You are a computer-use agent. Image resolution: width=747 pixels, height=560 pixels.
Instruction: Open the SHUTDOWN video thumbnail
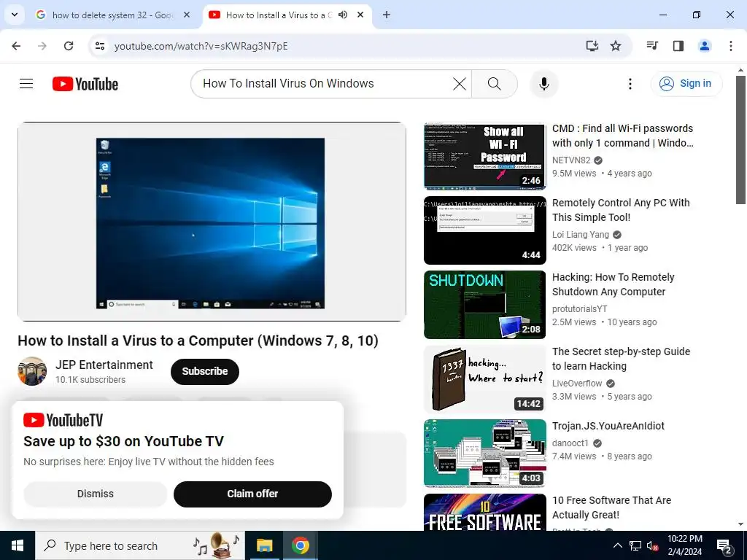485,305
